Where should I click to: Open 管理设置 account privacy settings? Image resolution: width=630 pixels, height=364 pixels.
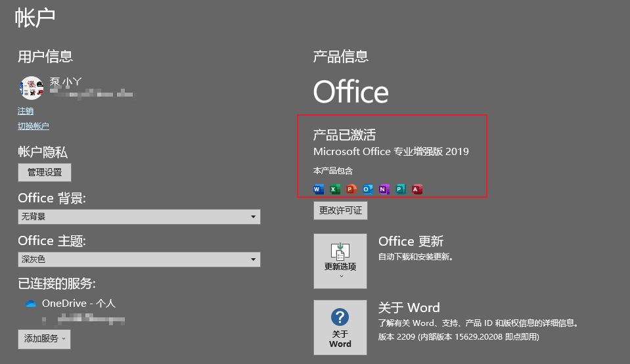coord(45,172)
